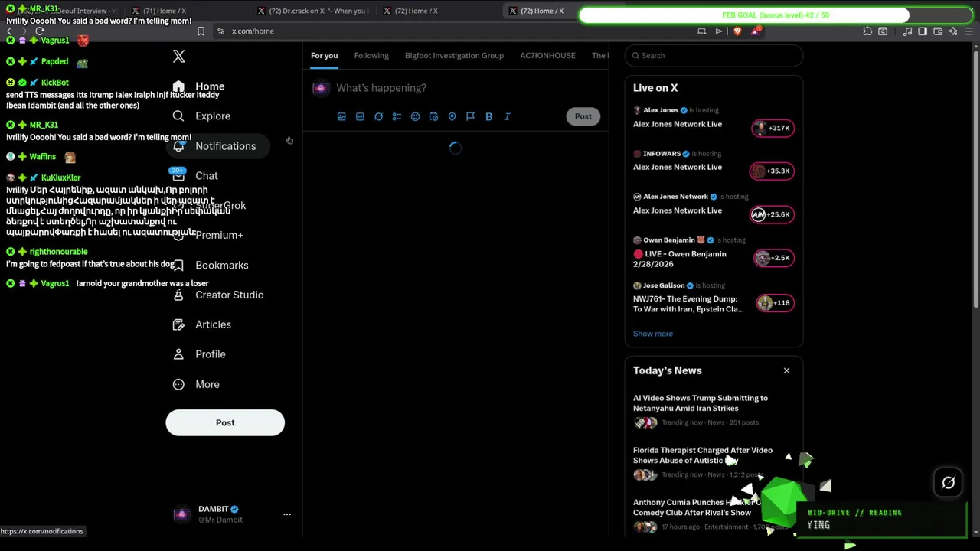Click the music note icon in the browser toolbar
The height and width of the screenshot is (551, 980).
pos(907,31)
